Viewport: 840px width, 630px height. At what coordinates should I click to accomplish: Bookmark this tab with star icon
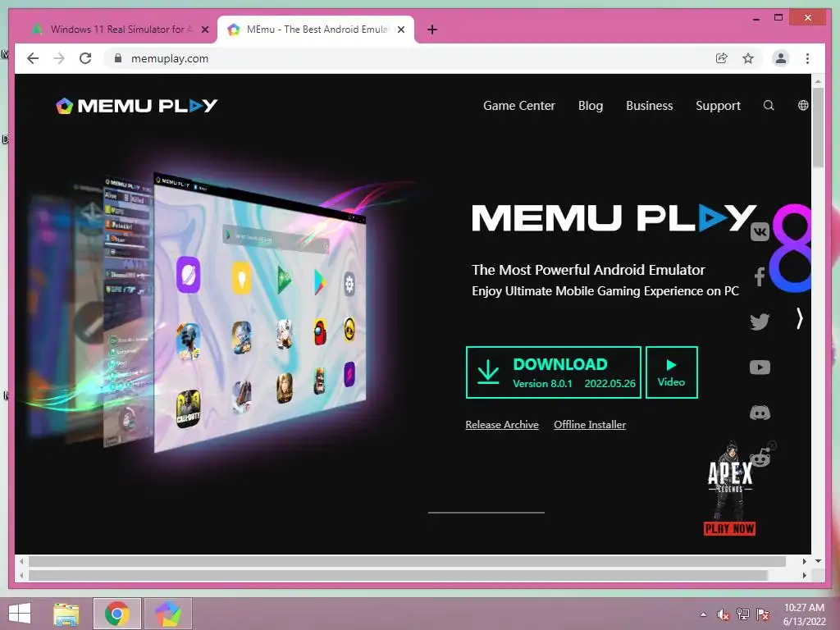[748, 58]
